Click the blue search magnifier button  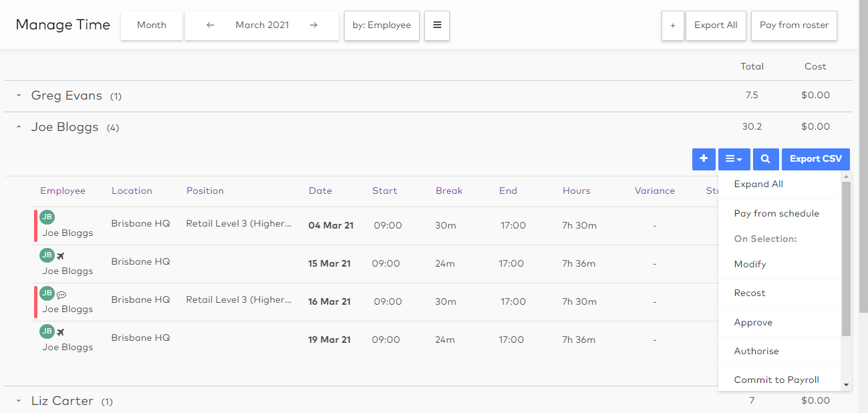pyautogui.click(x=766, y=159)
